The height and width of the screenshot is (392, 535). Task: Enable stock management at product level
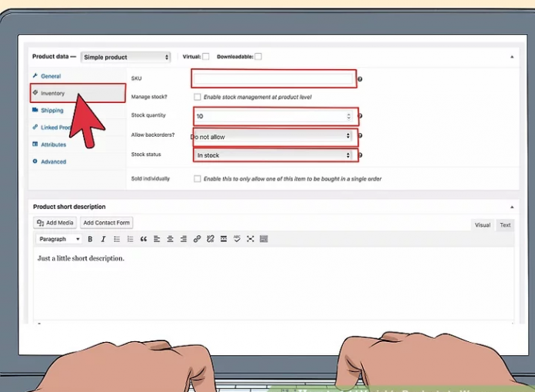198,98
